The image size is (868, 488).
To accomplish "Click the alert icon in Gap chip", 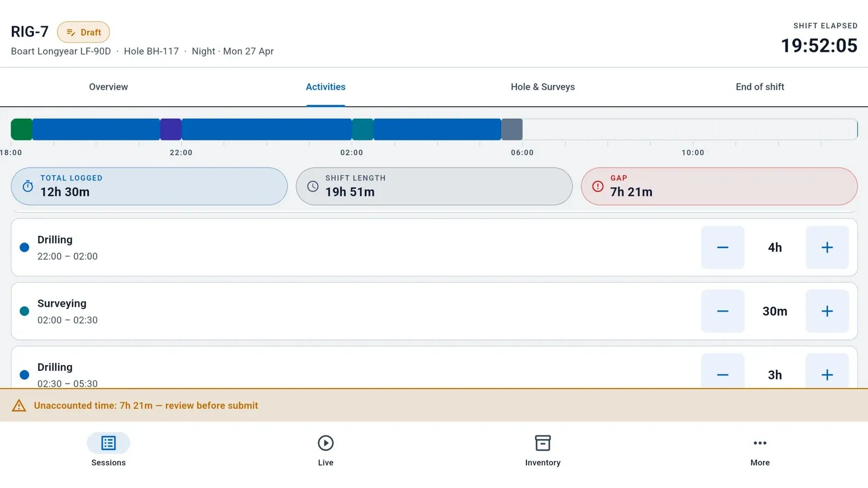I will point(598,186).
